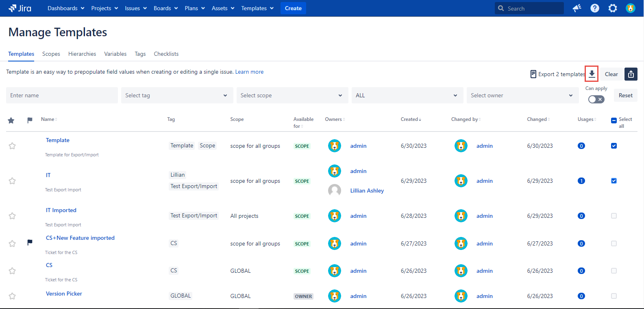Open the user profile avatar in header
Screen dimensions: 644x309
point(630,8)
